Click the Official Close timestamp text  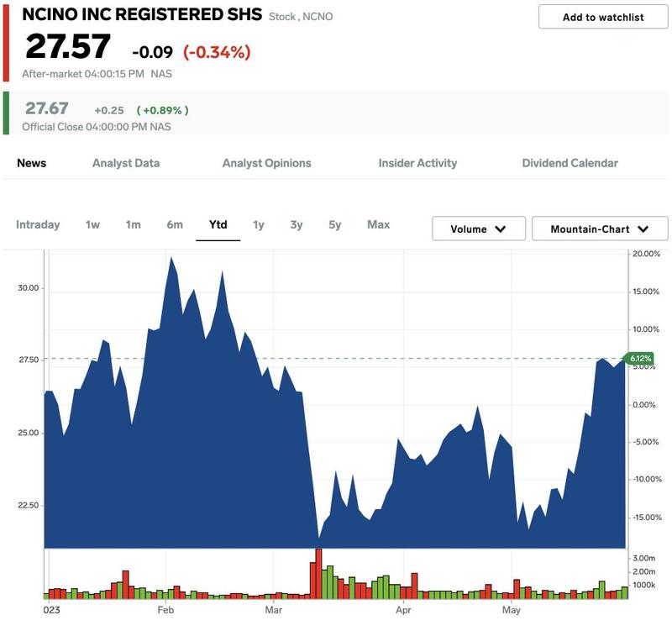point(97,127)
